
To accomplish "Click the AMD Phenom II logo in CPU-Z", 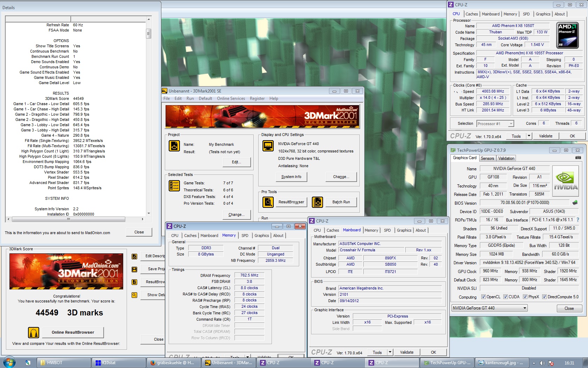I will tap(568, 35).
